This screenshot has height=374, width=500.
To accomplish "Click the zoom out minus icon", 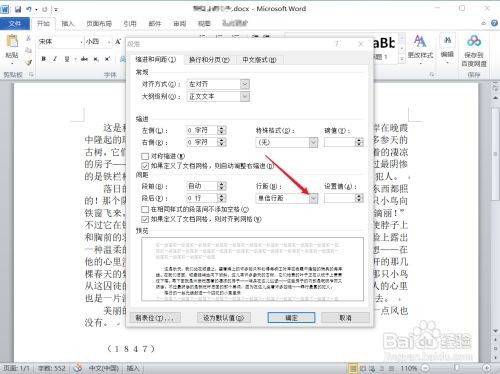I will pos(425,368).
